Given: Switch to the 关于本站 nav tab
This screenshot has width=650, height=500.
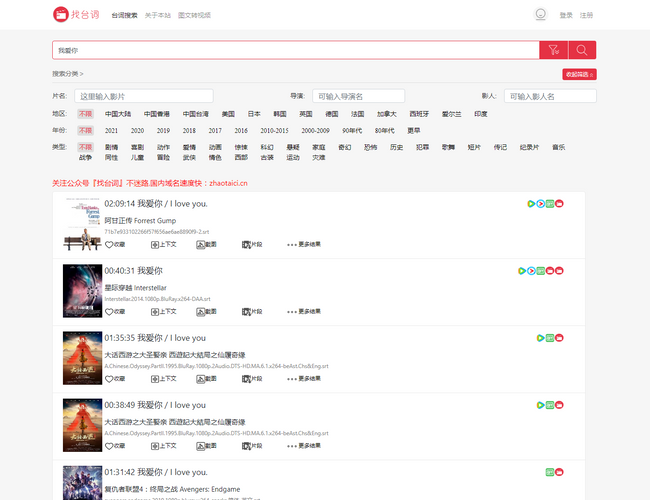Looking at the screenshot, I should coord(157,16).
